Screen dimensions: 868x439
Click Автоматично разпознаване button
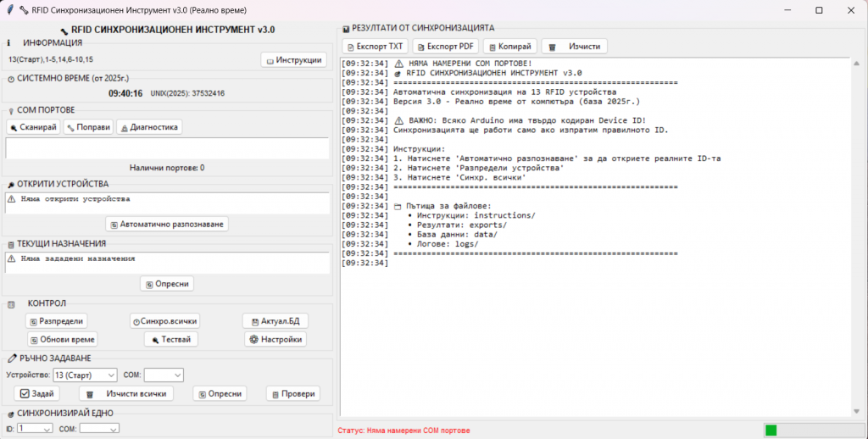point(167,224)
